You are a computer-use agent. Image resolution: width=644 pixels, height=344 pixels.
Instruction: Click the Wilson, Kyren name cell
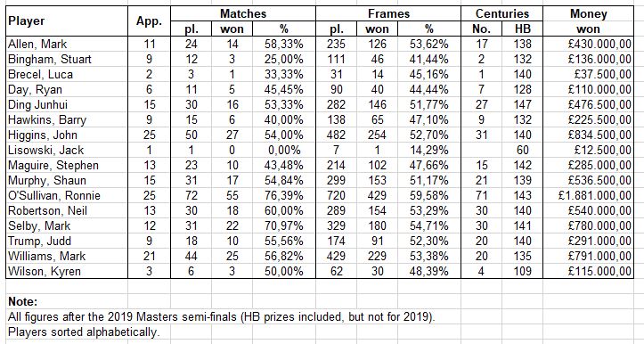tap(67, 271)
